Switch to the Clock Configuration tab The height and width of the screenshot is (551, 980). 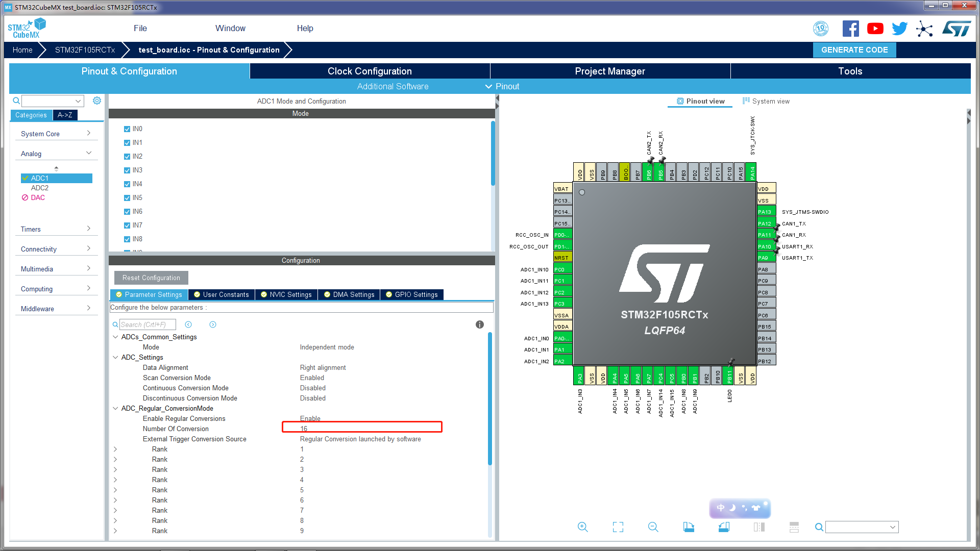point(369,71)
